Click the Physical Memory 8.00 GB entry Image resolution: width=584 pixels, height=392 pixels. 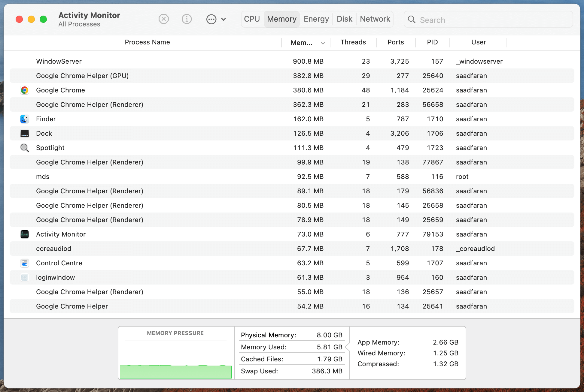pos(292,335)
